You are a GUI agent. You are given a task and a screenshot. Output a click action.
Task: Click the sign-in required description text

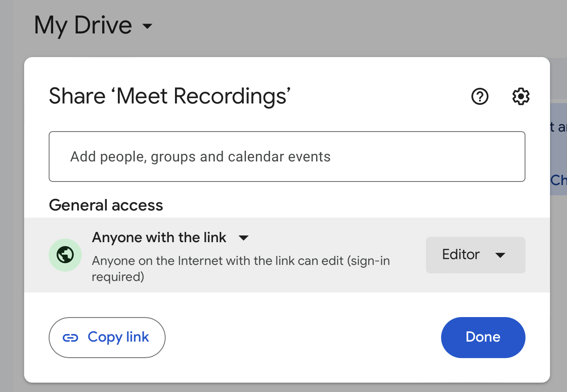pyautogui.click(x=241, y=267)
